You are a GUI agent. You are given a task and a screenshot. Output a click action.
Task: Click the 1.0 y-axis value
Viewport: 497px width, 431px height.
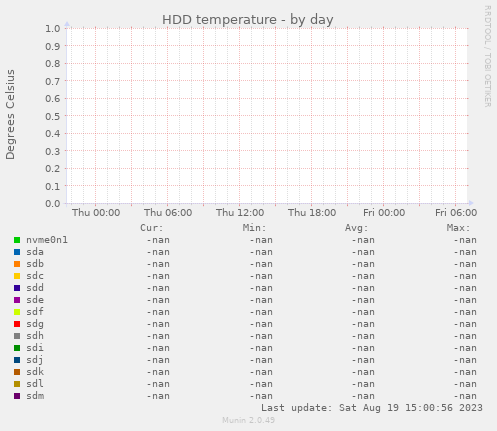pos(53,29)
